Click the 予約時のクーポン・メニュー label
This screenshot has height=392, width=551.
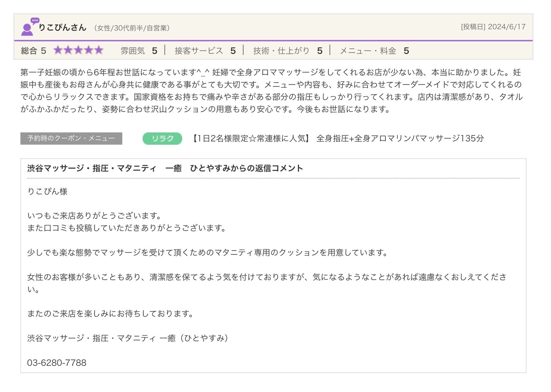(71, 138)
